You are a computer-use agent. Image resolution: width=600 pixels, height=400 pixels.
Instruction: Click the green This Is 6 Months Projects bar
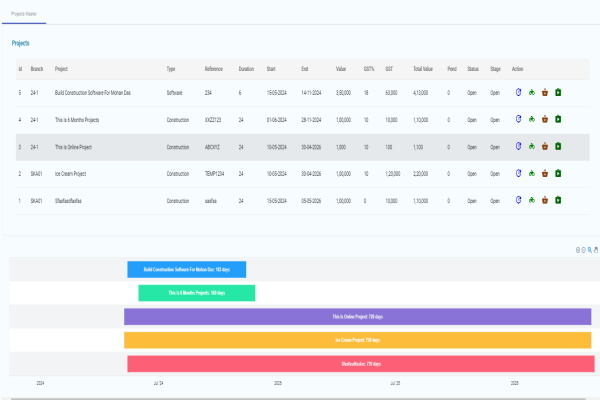pyautogui.click(x=197, y=293)
